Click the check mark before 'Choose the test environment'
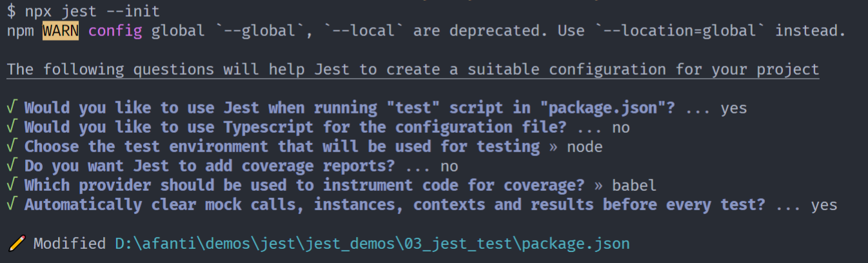 pos(12,146)
